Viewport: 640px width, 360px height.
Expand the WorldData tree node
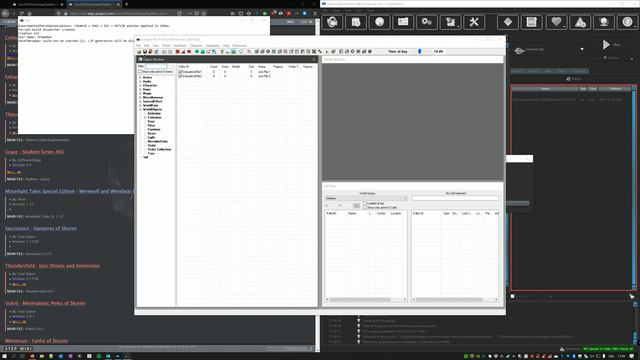pyautogui.click(x=140, y=105)
